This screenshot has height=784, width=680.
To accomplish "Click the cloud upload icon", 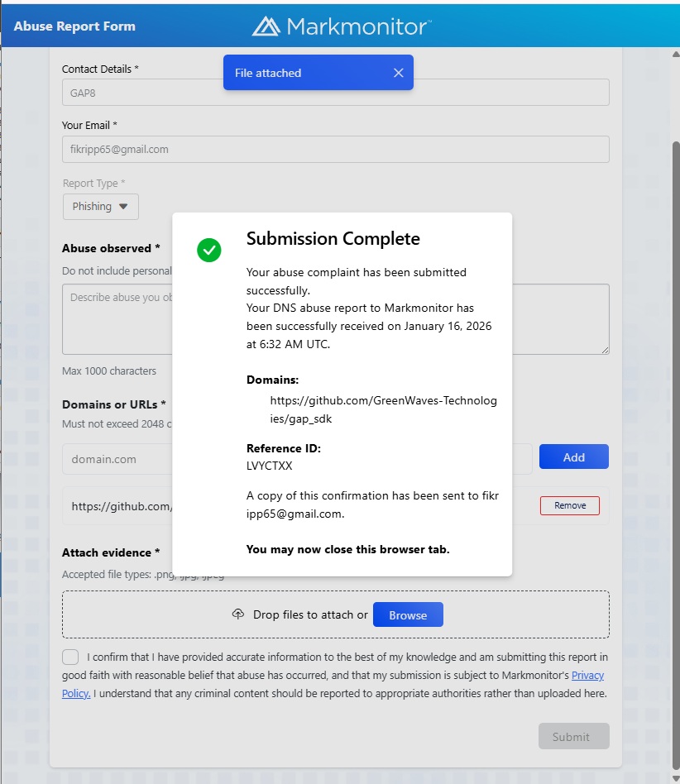I will [238, 615].
